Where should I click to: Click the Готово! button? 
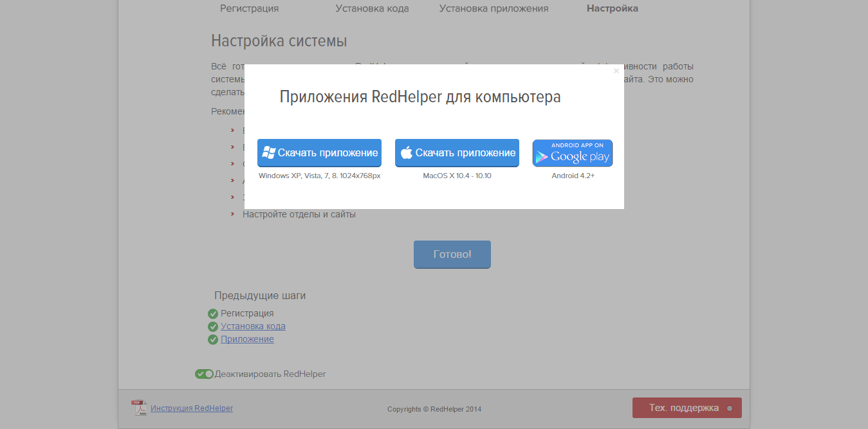click(452, 254)
